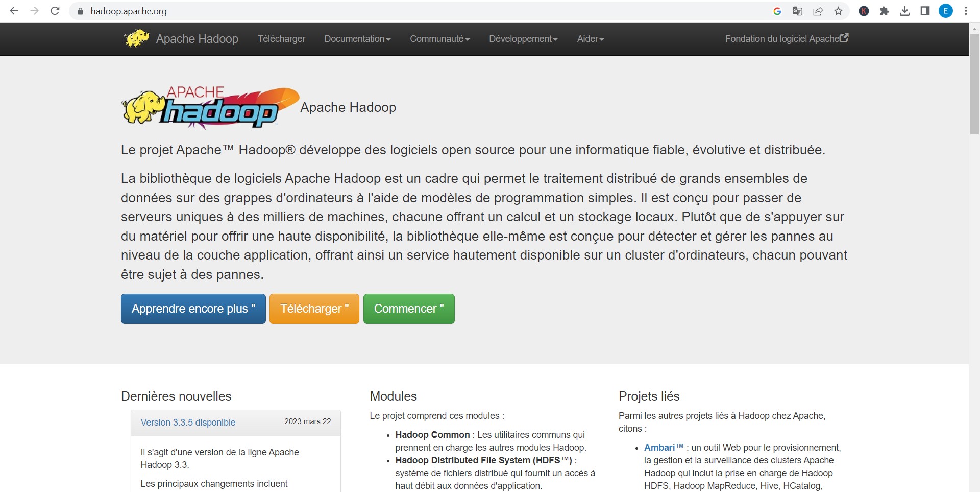This screenshot has width=980, height=492.
Task: Open Chrome three-dot menu
Action: point(966,11)
